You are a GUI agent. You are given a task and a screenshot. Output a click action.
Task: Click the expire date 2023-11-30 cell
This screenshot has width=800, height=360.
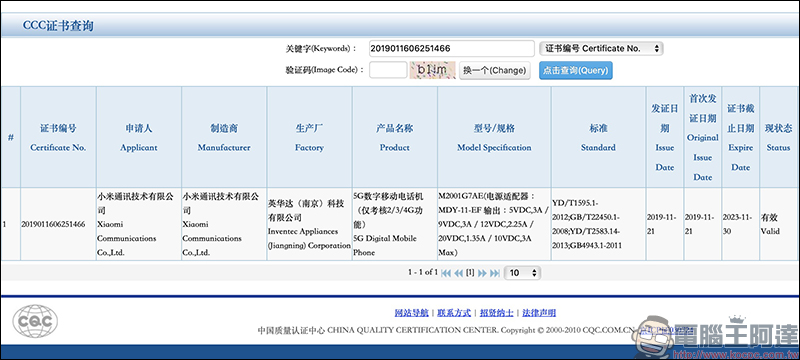740,224
